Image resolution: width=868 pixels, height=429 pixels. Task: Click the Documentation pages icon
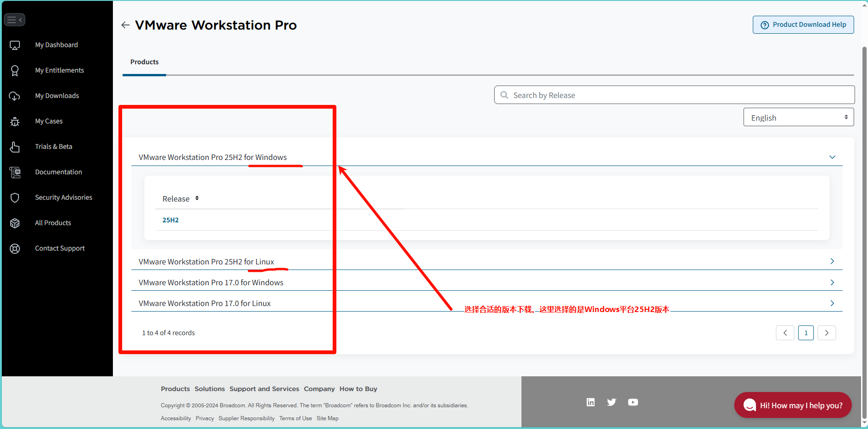15,172
